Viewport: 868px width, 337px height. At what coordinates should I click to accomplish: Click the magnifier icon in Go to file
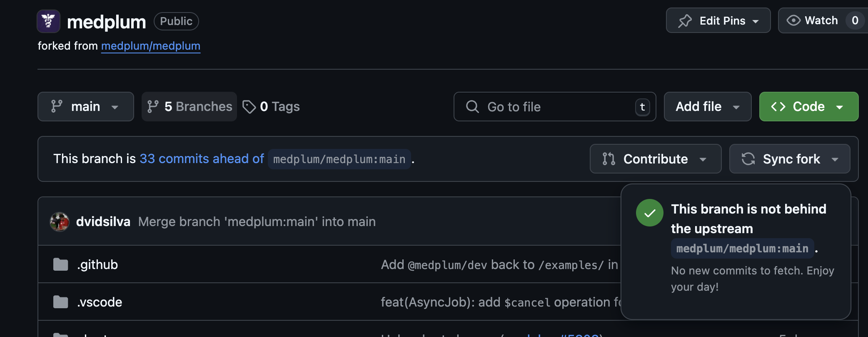pos(472,107)
